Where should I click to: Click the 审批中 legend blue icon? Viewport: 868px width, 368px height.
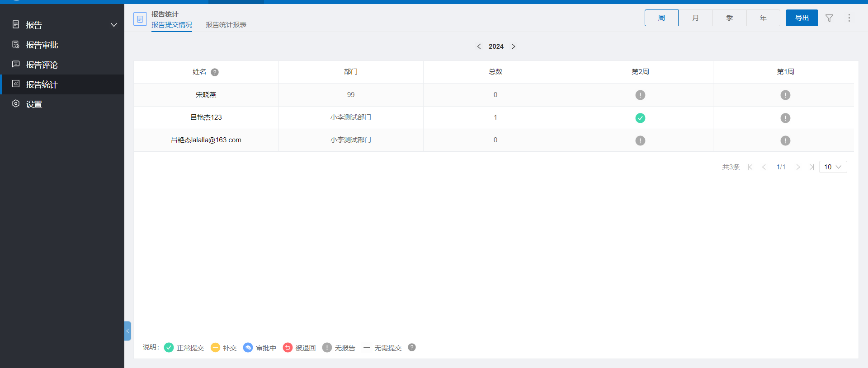[248, 347]
